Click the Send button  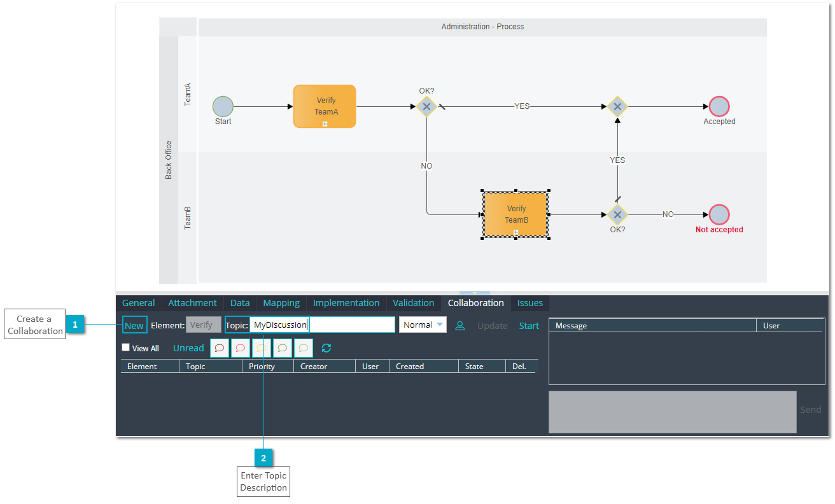pyautogui.click(x=811, y=410)
